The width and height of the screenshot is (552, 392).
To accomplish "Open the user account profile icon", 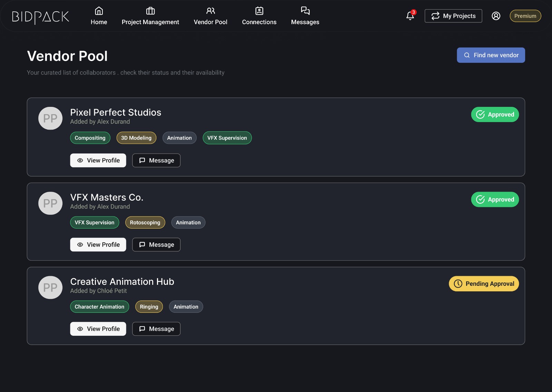I will click(x=496, y=16).
